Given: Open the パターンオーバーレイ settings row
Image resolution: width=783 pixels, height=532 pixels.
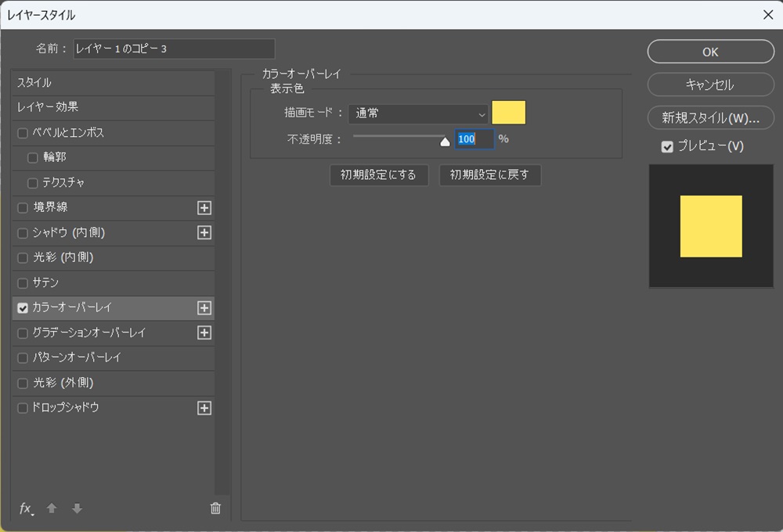Looking at the screenshot, I should (114, 358).
